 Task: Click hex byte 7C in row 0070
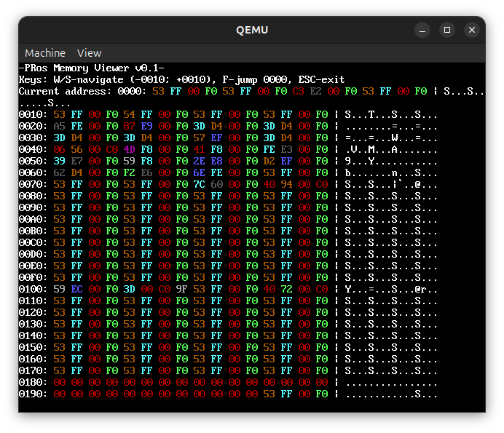200,184
